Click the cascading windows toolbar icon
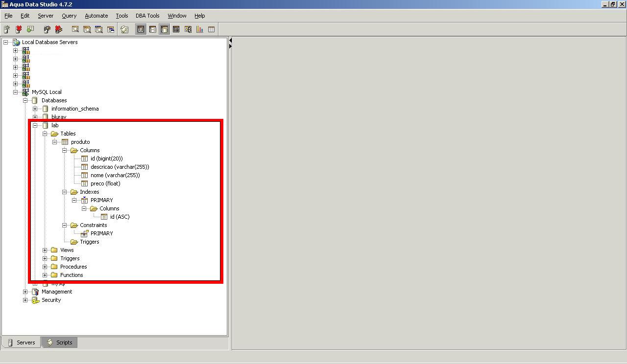This screenshot has width=627, height=364. tap(111, 29)
